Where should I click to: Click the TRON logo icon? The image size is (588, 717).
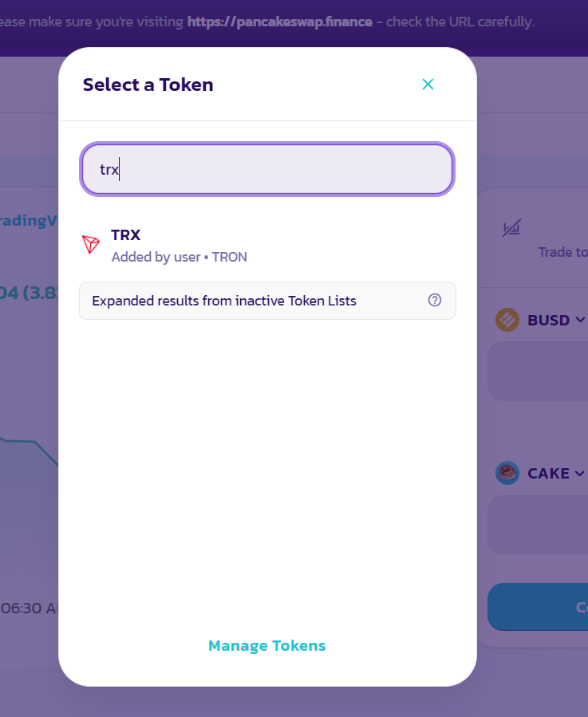[91, 245]
